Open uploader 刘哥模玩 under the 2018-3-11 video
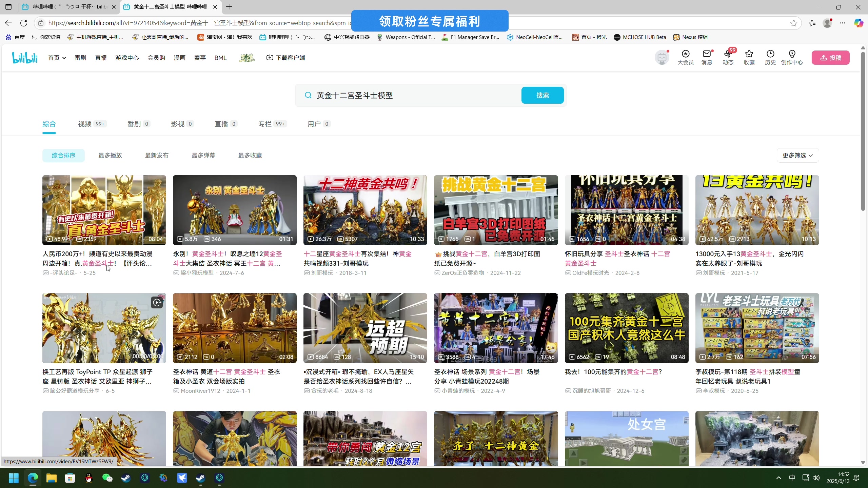Screen dimensions: 868x488 (x=322, y=273)
